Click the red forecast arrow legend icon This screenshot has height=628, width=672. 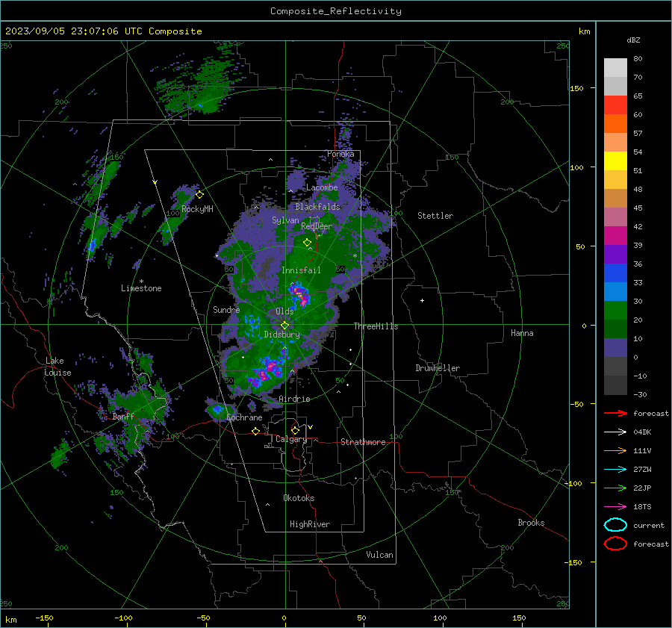point(615,413)
